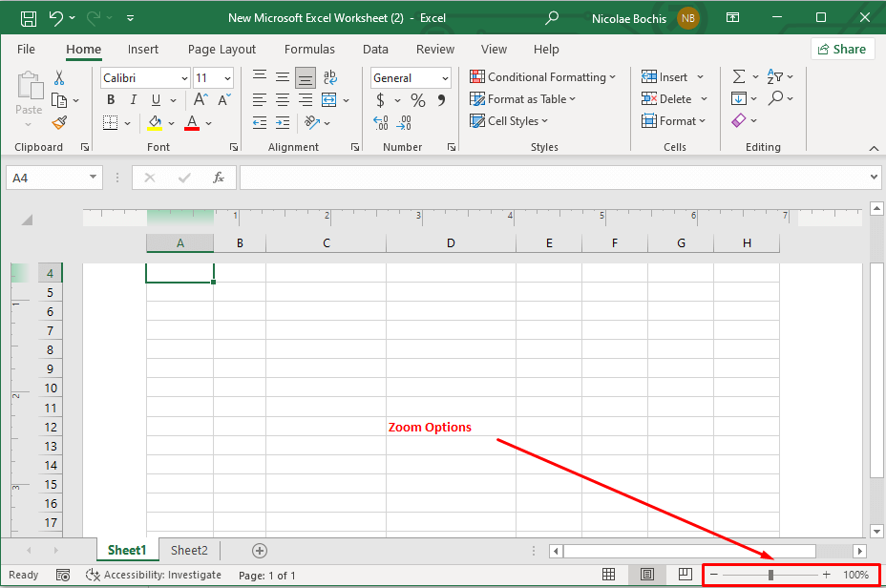
Task: Toggle Italic formatting
Action: [133, 100]
